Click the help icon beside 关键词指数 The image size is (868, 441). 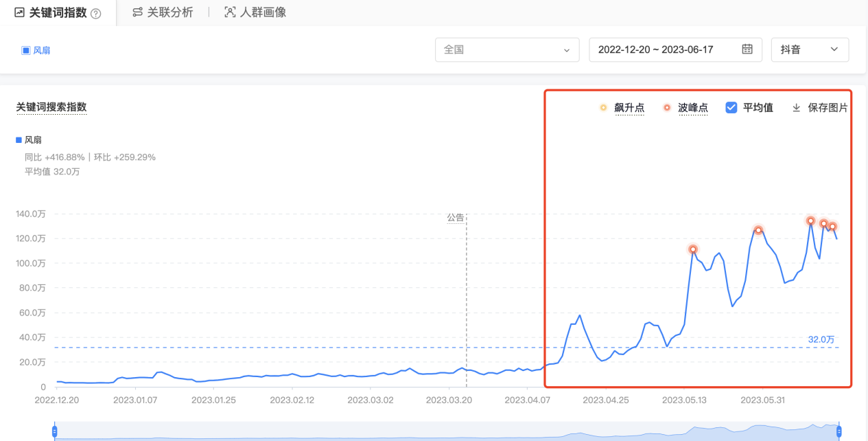pos(96,13)
